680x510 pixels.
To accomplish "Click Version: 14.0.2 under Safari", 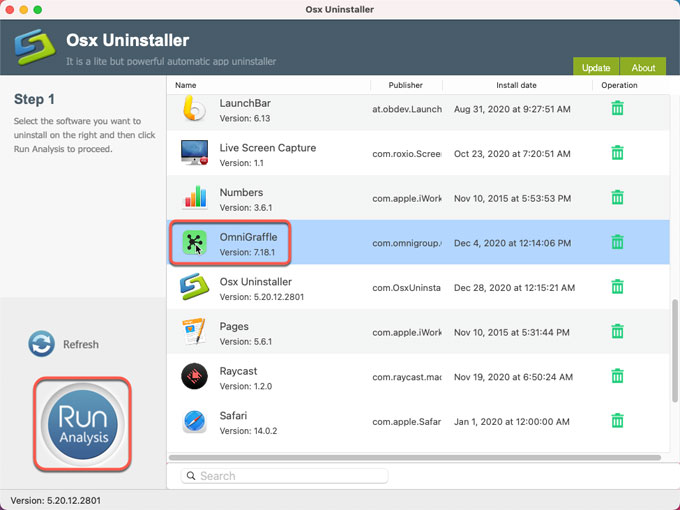I will point(248,431).
